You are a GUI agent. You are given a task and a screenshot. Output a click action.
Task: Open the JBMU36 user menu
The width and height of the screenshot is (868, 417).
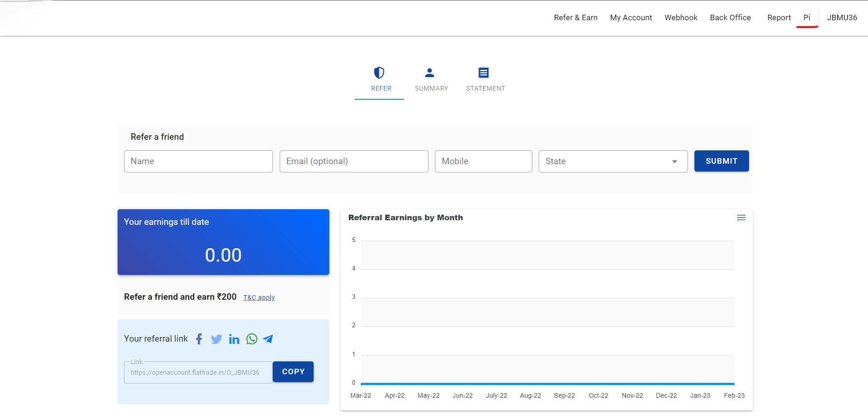click(x=842, y=17)
